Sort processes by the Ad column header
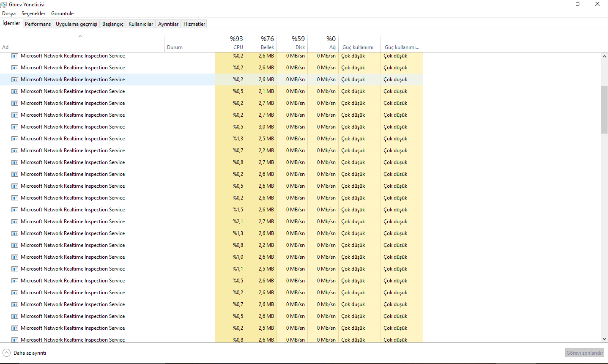Screen dimensions: 608x364 click(82, 43)
